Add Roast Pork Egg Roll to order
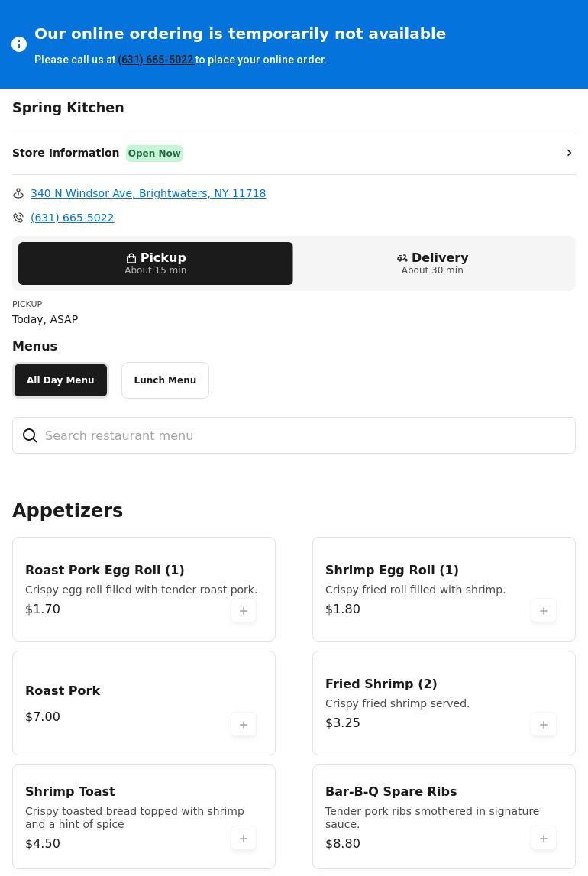The height and width of the screenshot is (876, 588). pyautogui.click(x=244, y=611)
